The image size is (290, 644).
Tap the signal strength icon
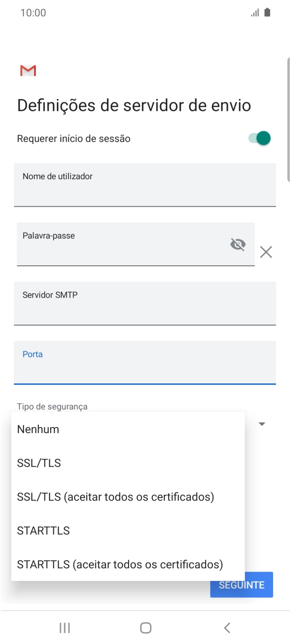coord(255,13)
